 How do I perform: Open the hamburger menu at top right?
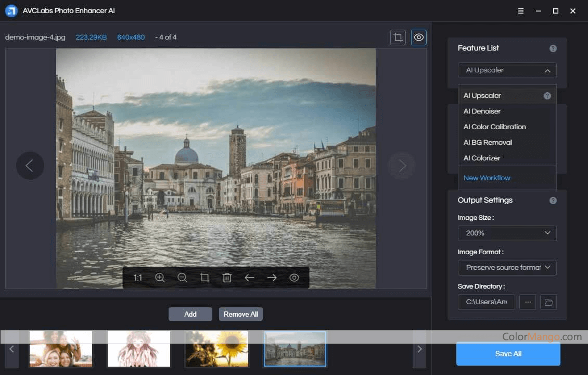(520, 11)
